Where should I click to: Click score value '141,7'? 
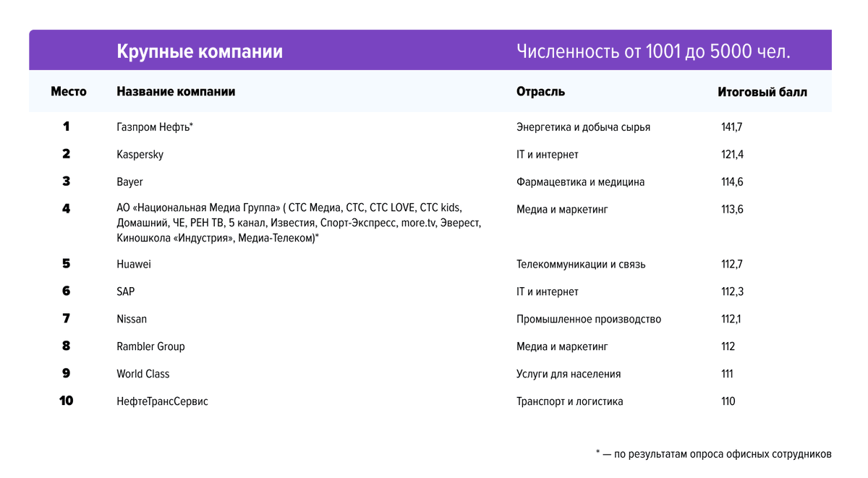click(731, 127)
